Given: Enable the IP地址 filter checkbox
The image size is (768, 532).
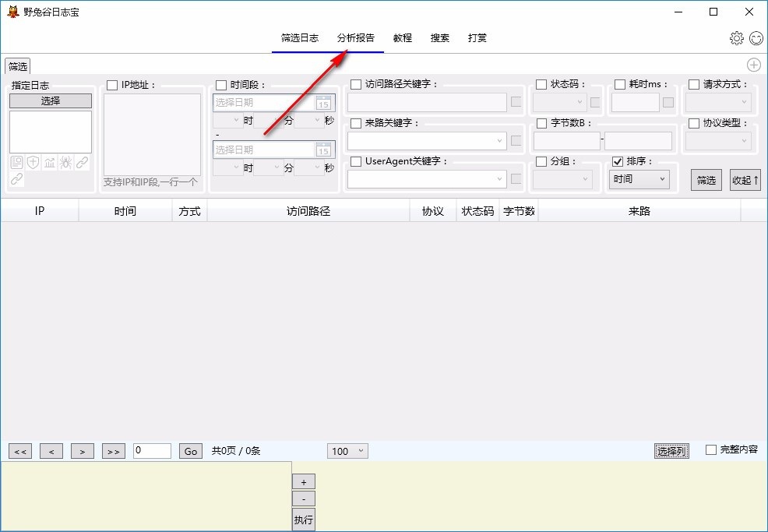Looking at the screenshot, I should pos(112,85).
